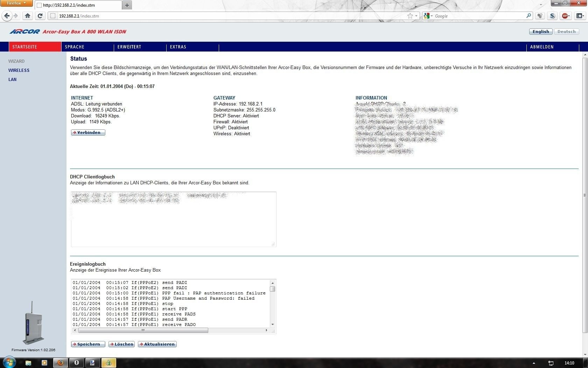Click the 'IP-Adresse: 192.168.2.1' text
Viewport: 588px width, 368px height.
[x=238, y=104]
